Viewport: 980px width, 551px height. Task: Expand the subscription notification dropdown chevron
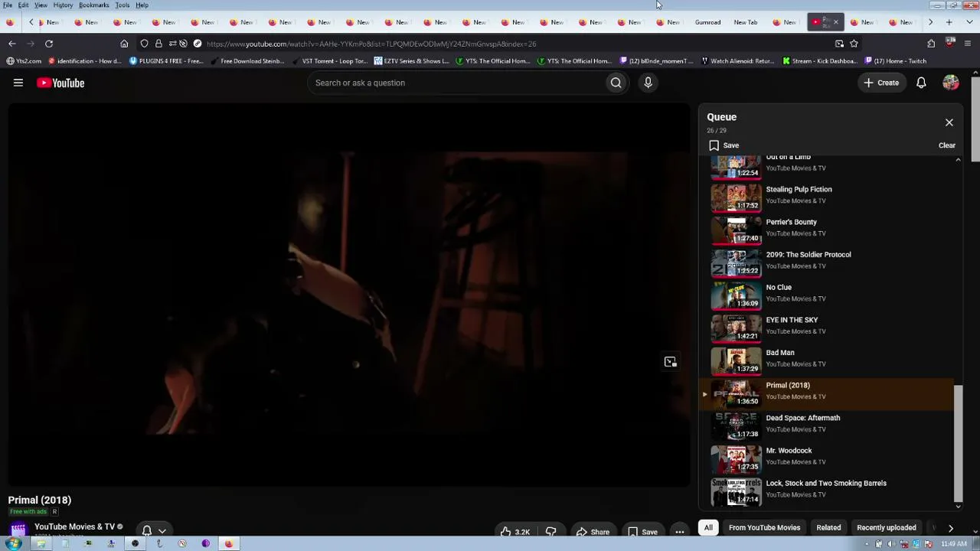(162, 531)
